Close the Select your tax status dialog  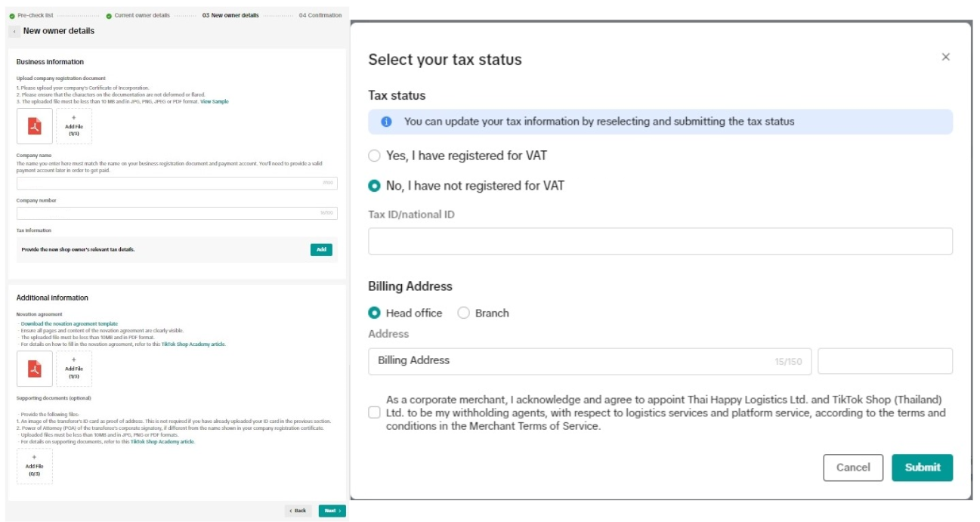[945, 57]
